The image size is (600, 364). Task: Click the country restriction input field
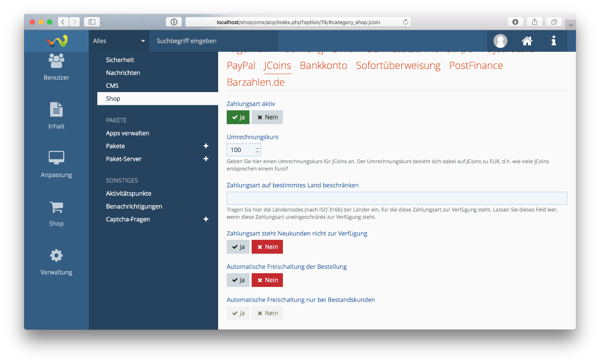[396, 198]
